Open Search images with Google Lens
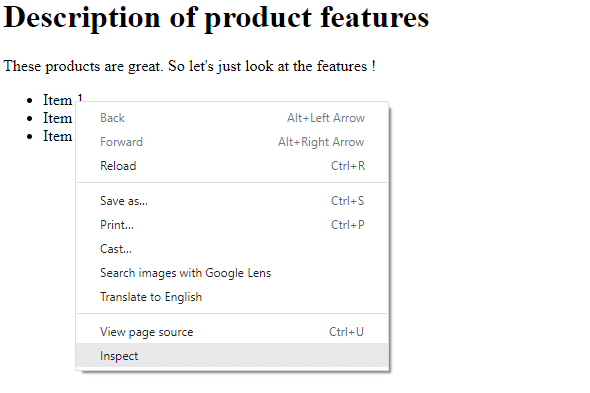 (232, 273)
